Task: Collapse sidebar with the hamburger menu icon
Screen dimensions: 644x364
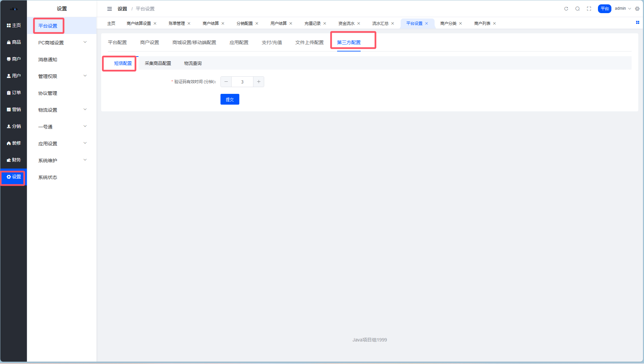Action: pyautogui.click(x=110, y=9)
